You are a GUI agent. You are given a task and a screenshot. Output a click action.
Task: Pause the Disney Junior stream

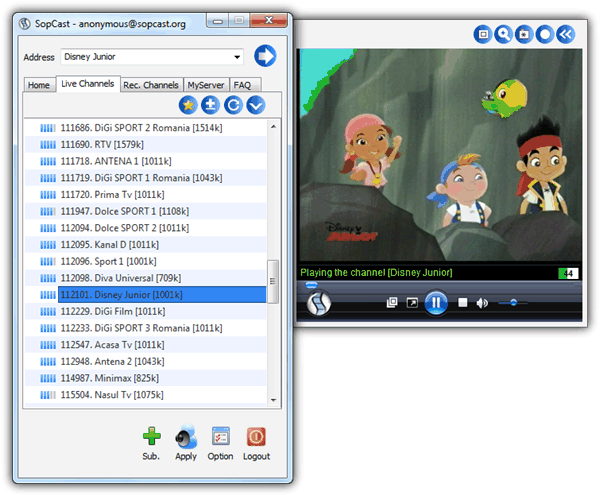click(436, 303)
